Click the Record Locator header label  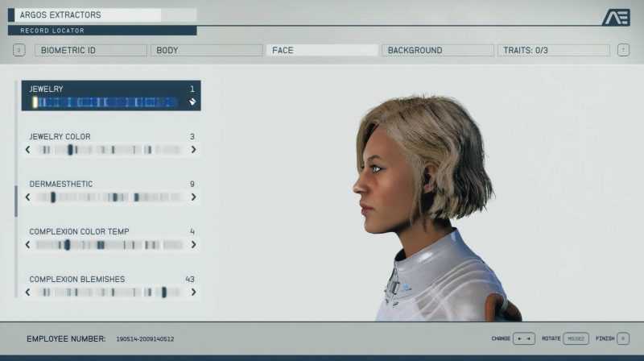coord(52,31)
